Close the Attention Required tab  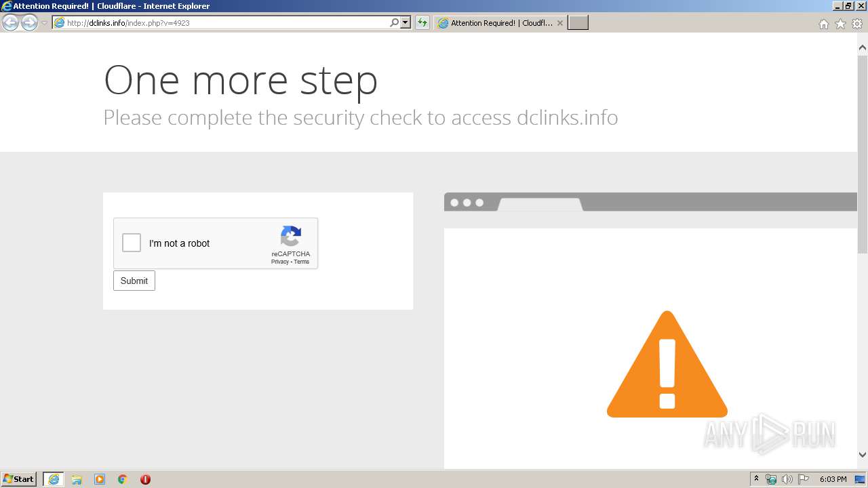[560, 23]
